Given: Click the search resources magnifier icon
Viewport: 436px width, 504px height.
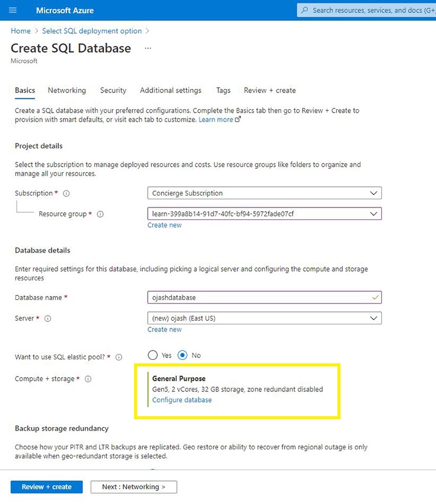Looking at the screenshot, I should pos(304,10).
